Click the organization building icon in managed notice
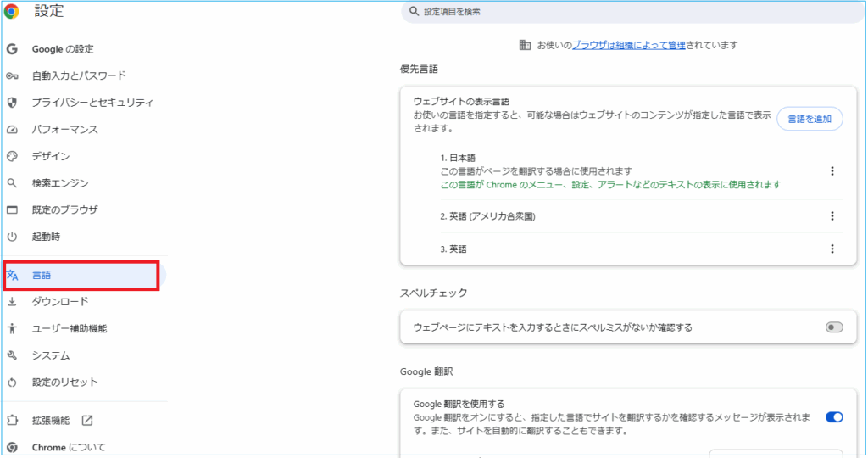 pyautogui.click(x=525, y=45)
